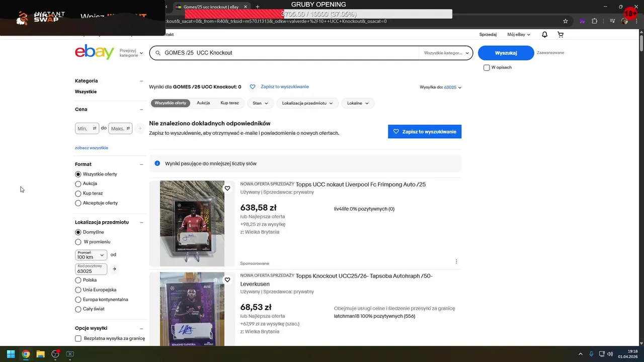
Task: Open Frimpong card thumbnail image
Action: point(192,223)
